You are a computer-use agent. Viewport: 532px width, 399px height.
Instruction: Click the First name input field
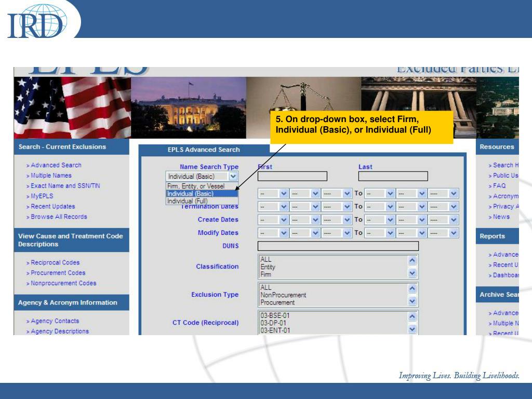tap(292, 177)
